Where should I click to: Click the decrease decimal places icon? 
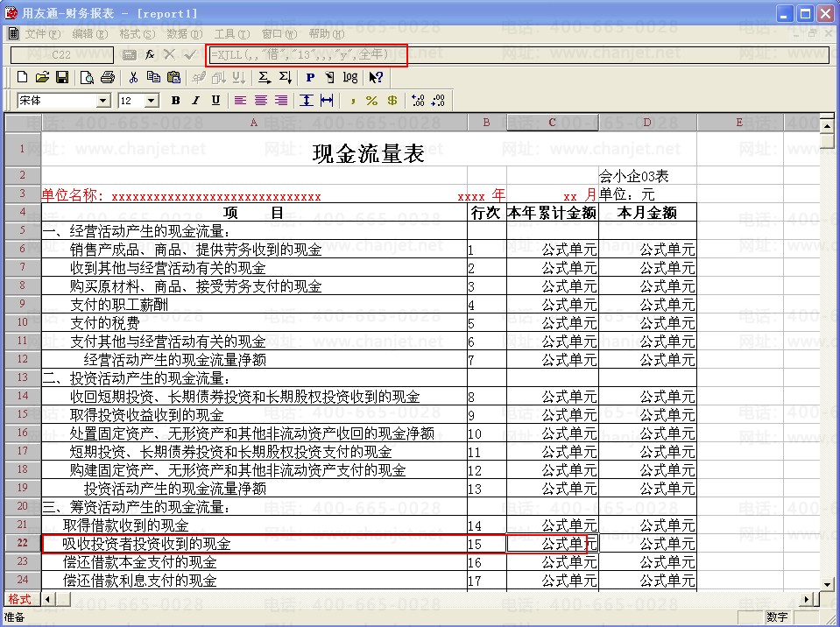(438, 100)
